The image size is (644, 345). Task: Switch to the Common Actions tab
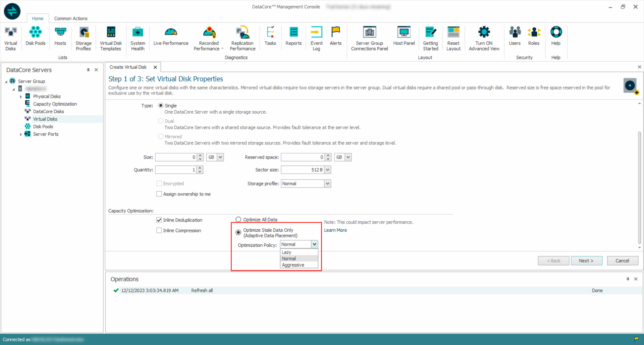click(x=70, y=18)
